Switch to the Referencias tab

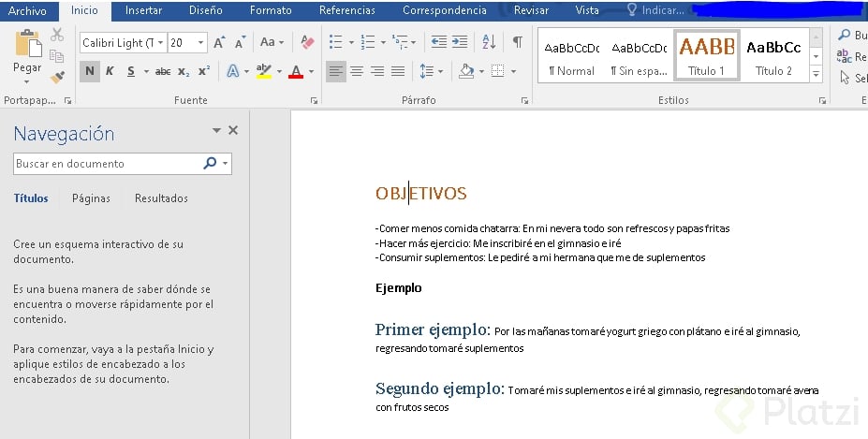coord(347,10)
